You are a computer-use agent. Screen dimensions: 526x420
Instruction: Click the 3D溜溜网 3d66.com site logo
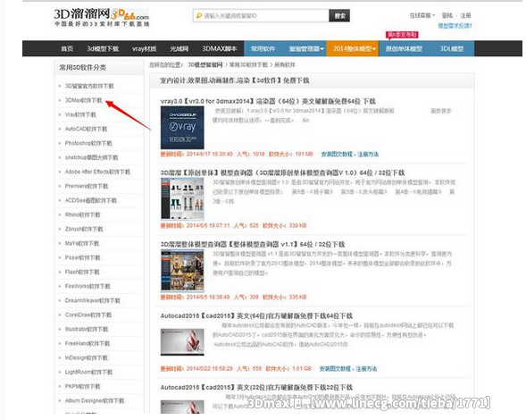click(101, 18)
